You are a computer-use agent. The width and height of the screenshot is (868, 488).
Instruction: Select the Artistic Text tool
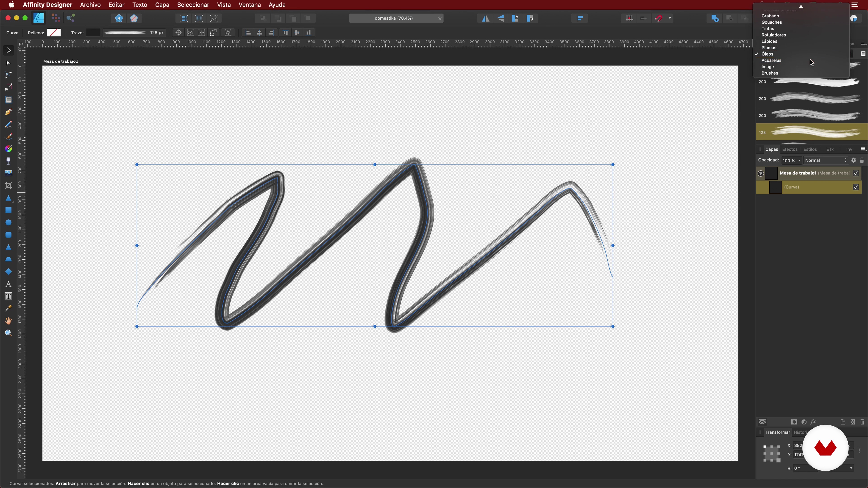[8, 284]
